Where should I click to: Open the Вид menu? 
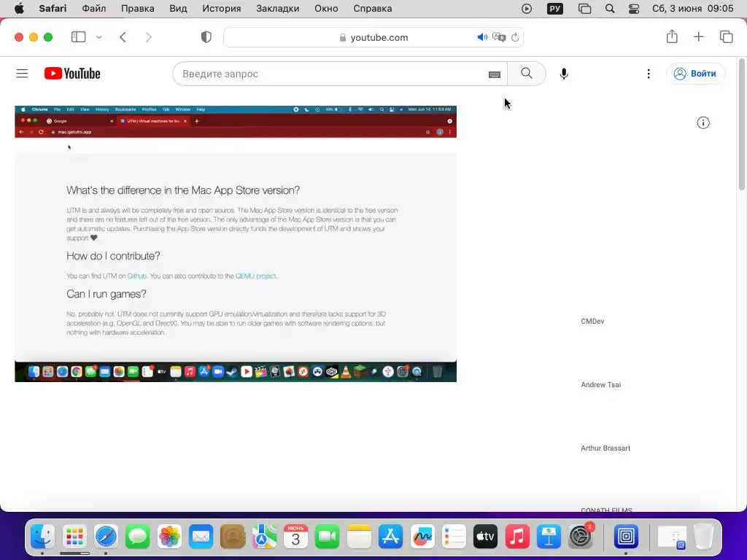click(x=178, y=9)
